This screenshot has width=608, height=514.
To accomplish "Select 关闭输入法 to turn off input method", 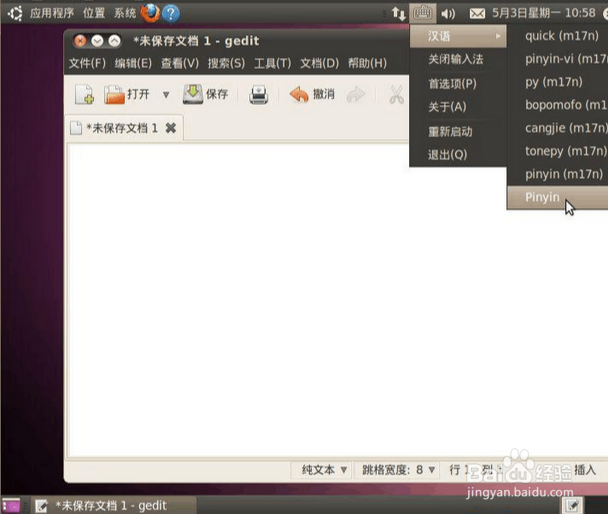I will tap(458, 59).
